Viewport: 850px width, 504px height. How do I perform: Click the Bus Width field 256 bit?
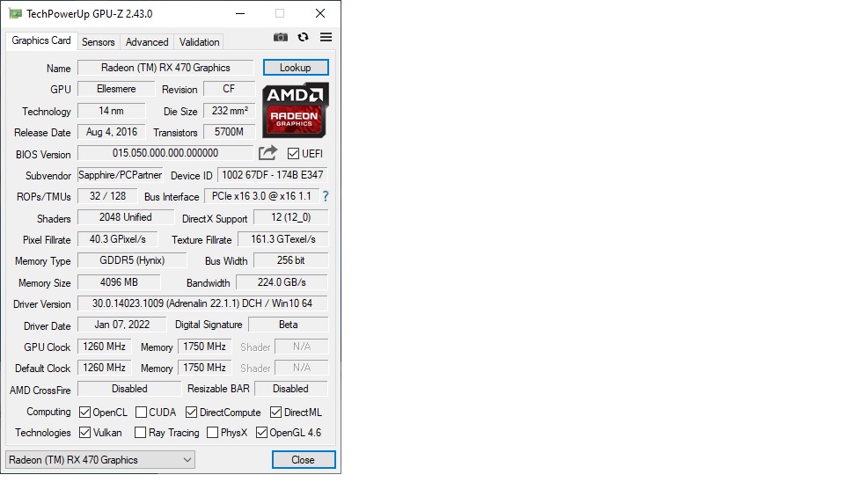(x=290, y=260)
